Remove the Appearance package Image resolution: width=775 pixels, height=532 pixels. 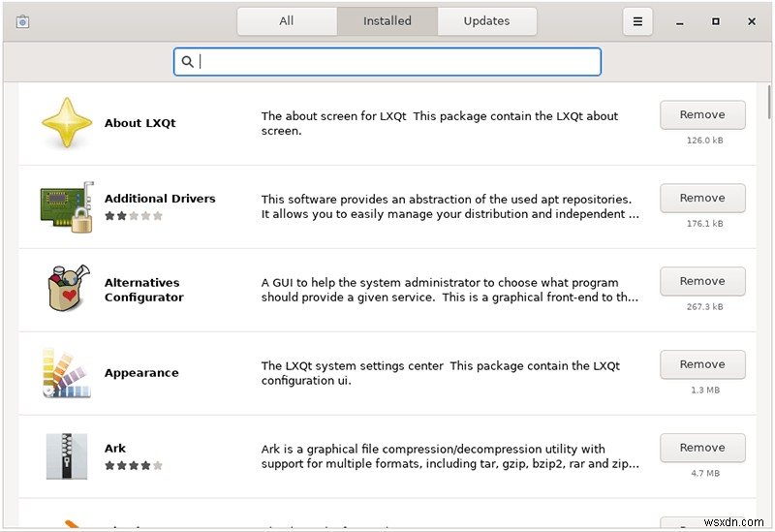tap(702, 364)
